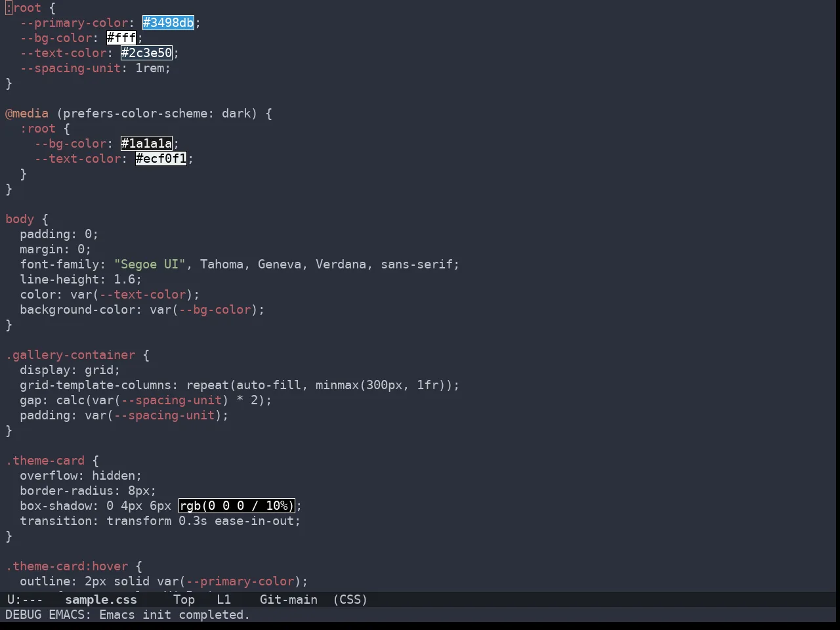
Task: Place cursor on the :root selector at top
Action: (23, 8)
